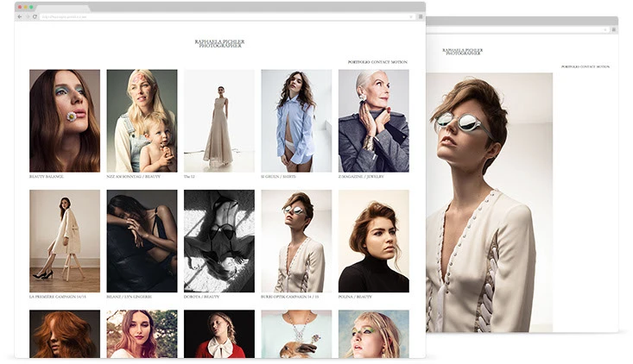The height and width of the screenshot is (364, 633).
Task: Open the BEAUTY BALANCE thumbnail
Action: pyautogui.click(x=65, y=121)
